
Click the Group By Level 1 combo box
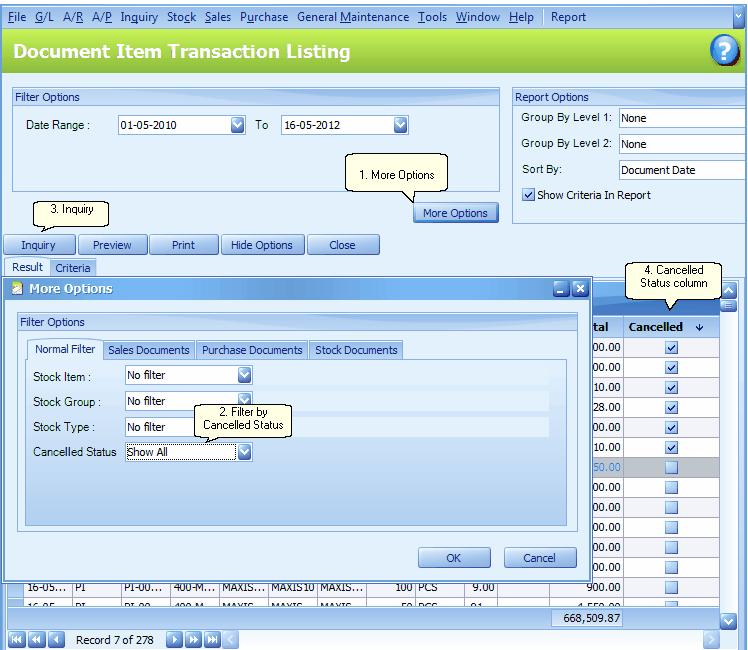683,118
